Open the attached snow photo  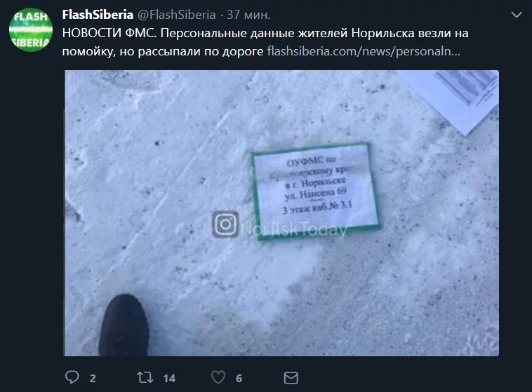pyautogui.click(x=281, y=213)
